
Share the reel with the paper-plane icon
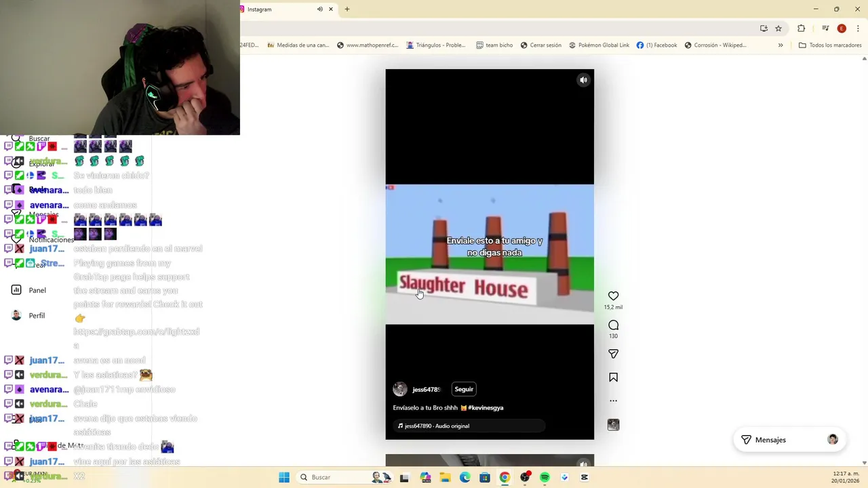point(613,354)
